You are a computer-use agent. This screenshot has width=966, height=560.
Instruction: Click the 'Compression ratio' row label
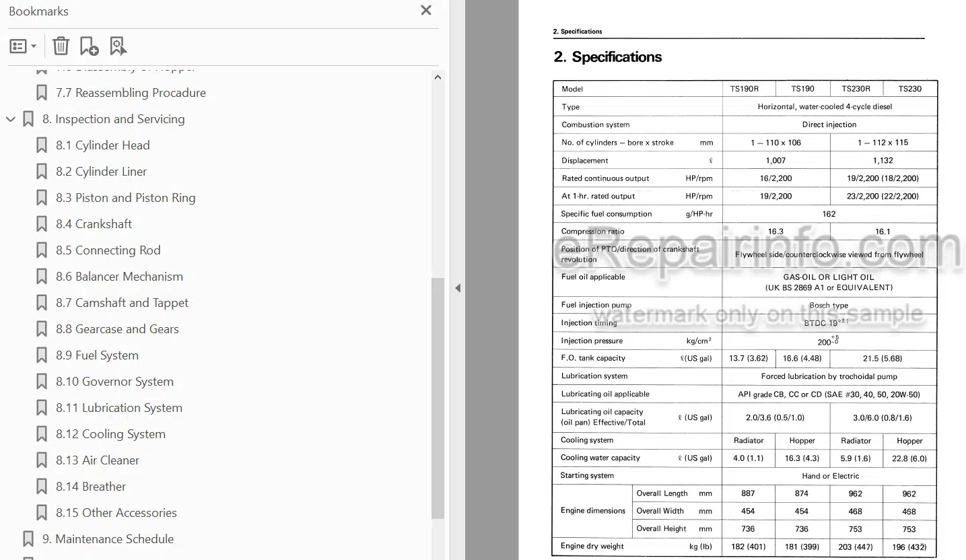point(592,232)
